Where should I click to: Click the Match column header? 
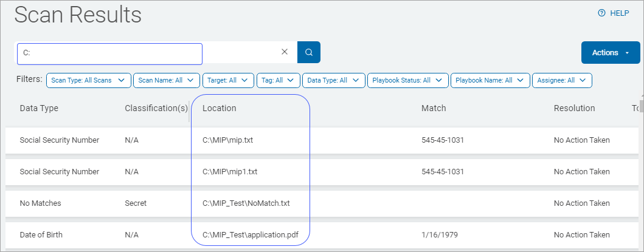434,108
